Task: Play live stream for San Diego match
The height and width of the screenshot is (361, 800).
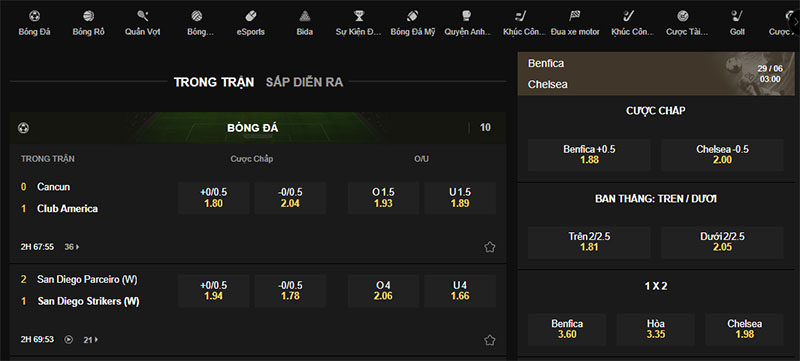Action: 68,339
